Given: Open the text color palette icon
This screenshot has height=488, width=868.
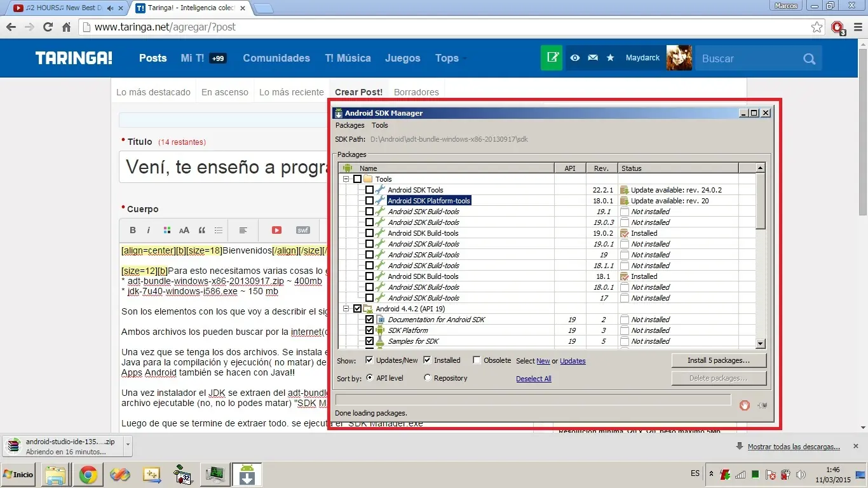Looking at the screenshot, I should (x=166, y=230).
